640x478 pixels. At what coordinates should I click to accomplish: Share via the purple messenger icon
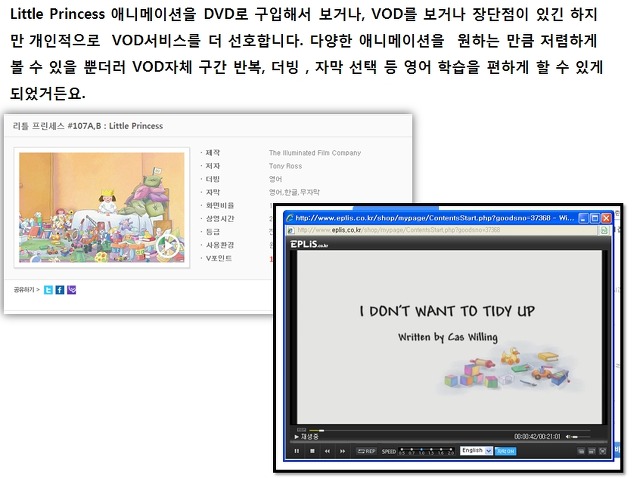(71, 290)
